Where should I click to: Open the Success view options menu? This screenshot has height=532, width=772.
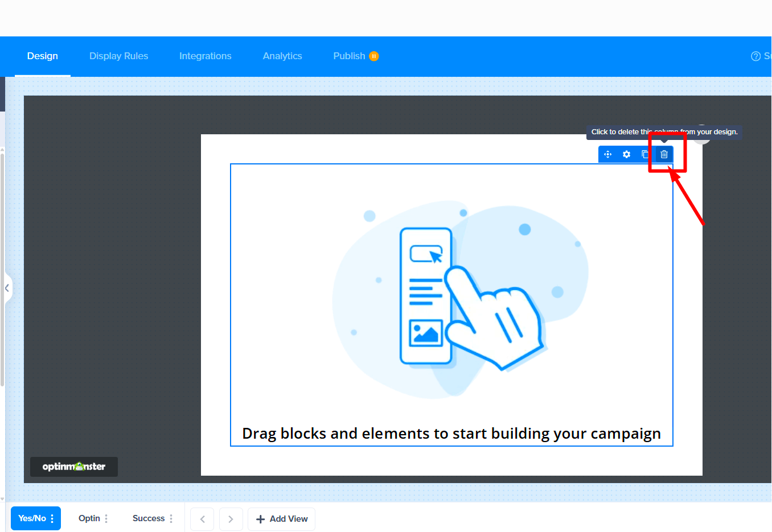pyautogui.click(x=172, y=518)
